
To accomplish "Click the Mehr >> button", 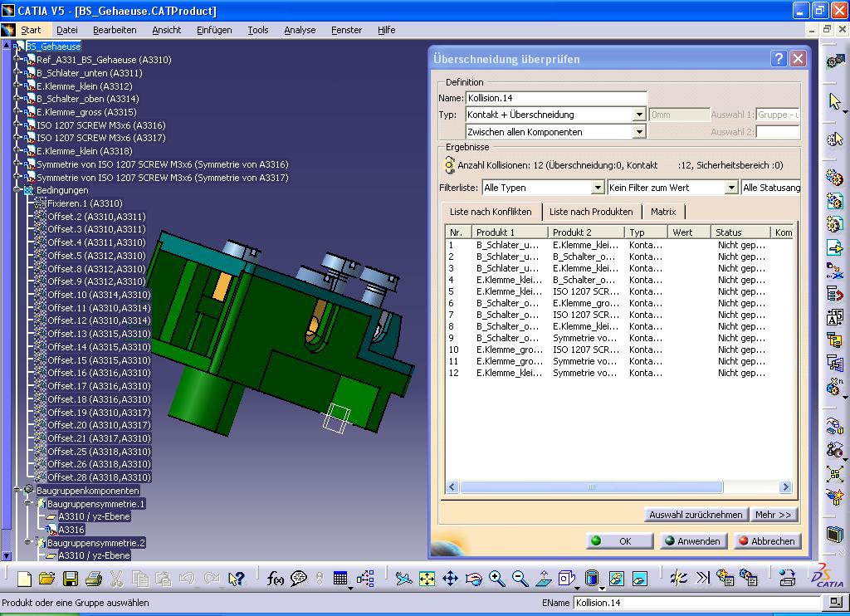I will point(774,515).
